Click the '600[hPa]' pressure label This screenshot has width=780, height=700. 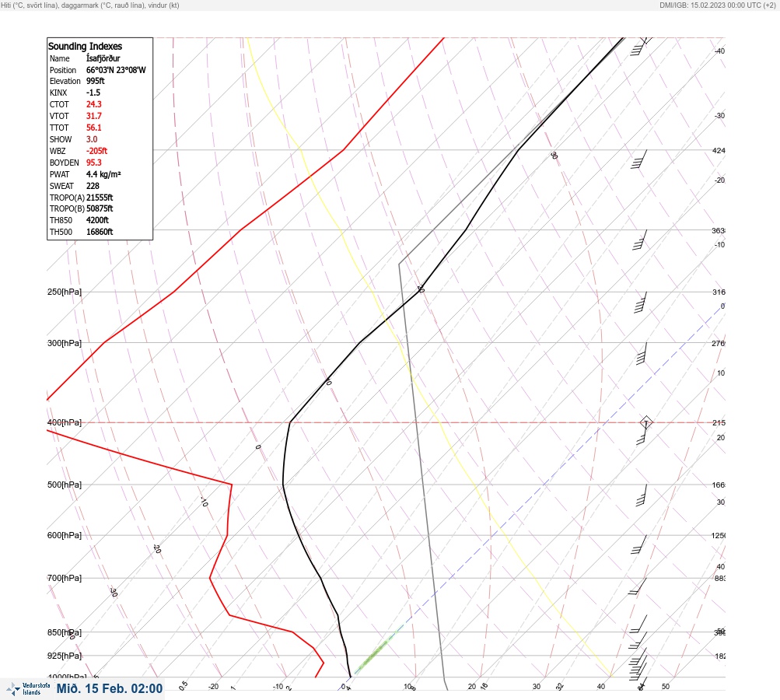point(65,535)
